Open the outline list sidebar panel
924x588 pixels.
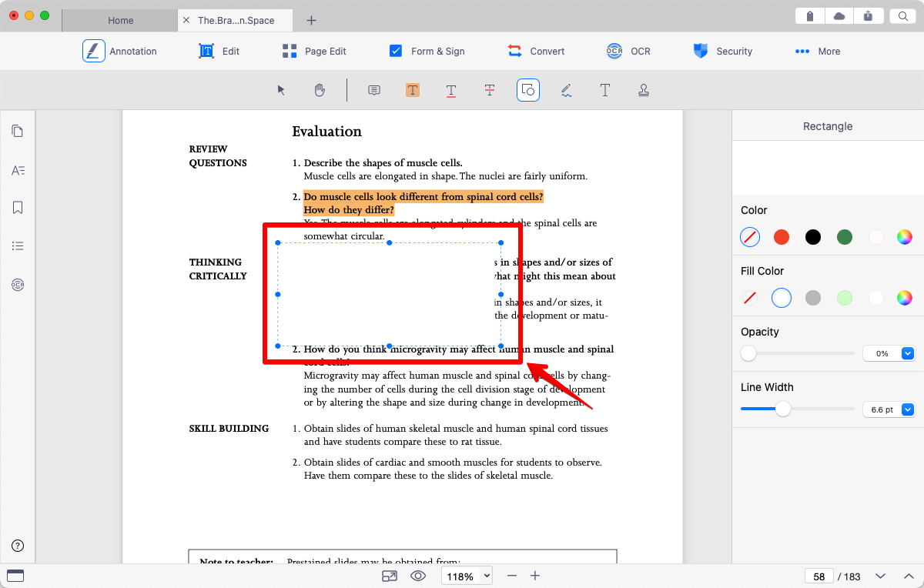point(18,246)
